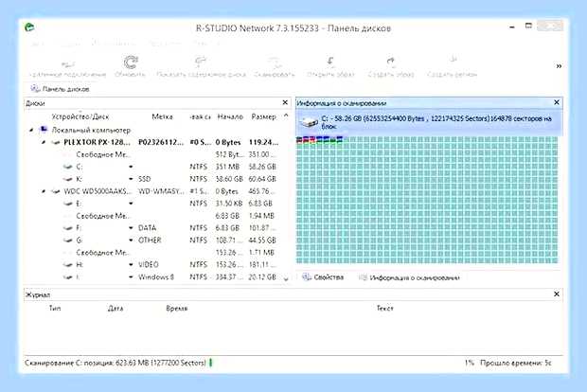
Task: Switch to the Панель дисков tab
Action: (60, 89)
